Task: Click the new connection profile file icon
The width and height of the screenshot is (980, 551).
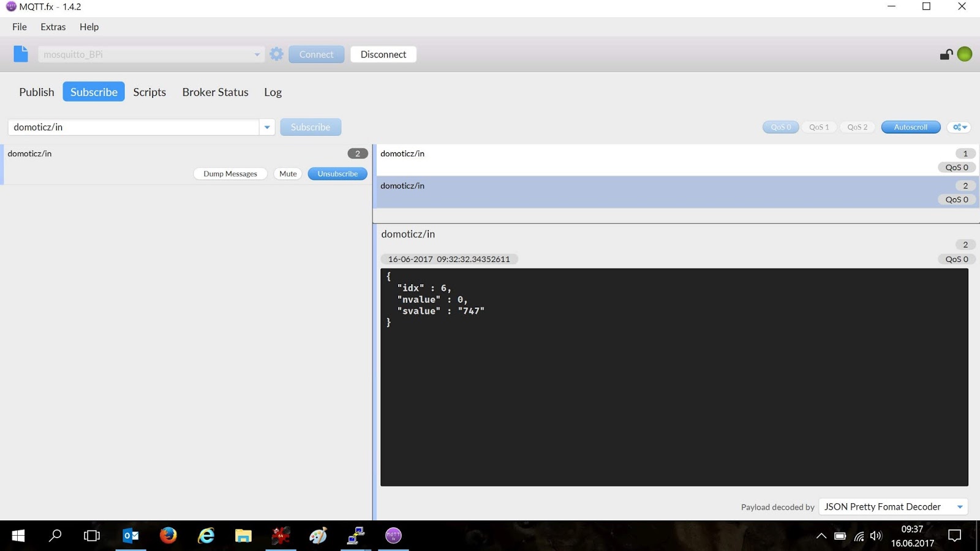Action: 21,54
